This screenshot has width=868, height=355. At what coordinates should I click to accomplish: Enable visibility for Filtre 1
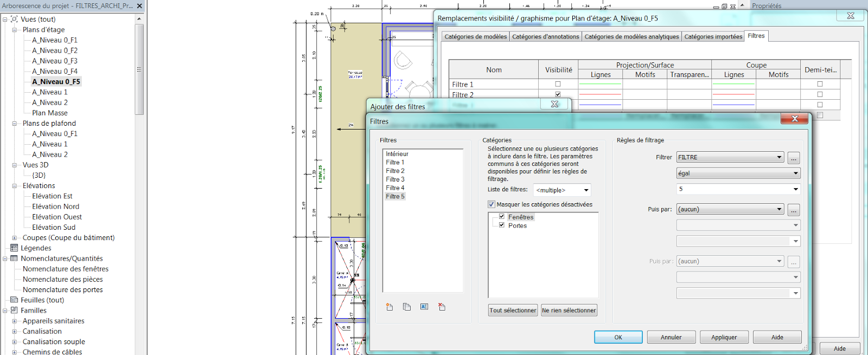coord(558,84)
